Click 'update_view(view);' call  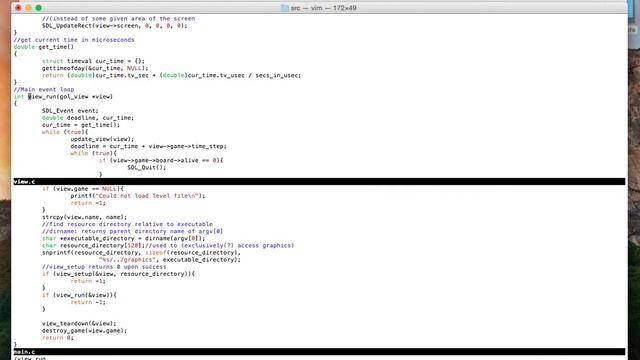[102, 139]
